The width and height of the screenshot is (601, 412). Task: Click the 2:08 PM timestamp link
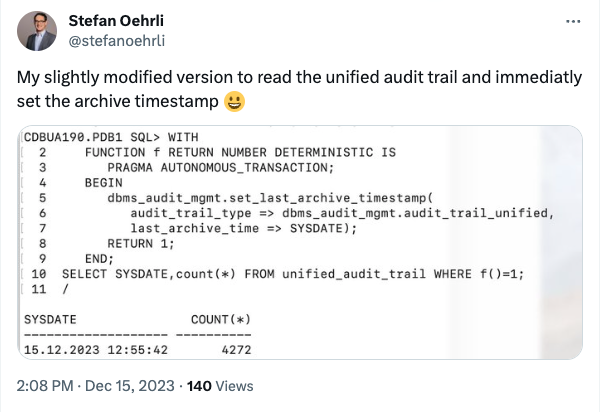[45, 386]
